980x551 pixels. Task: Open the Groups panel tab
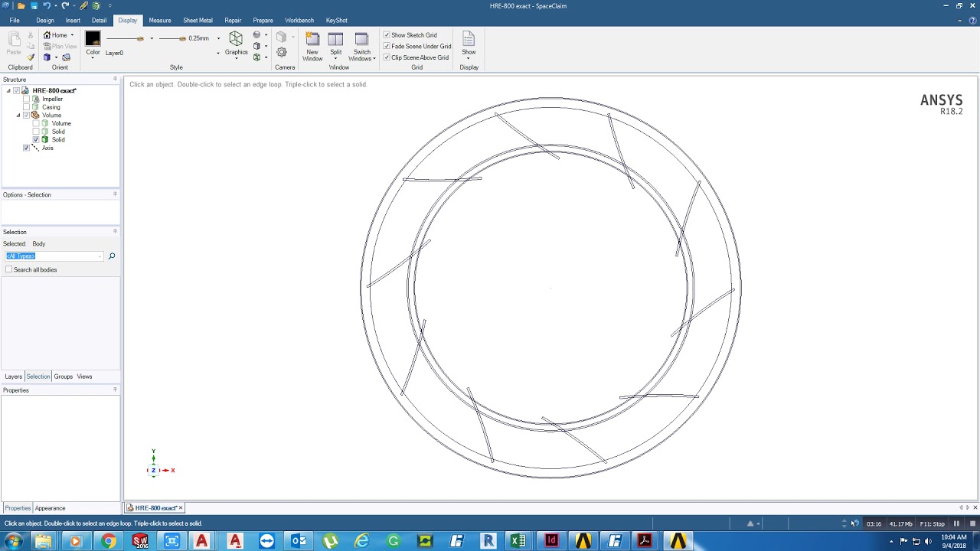pyautogui.click(x=64, y=377)
